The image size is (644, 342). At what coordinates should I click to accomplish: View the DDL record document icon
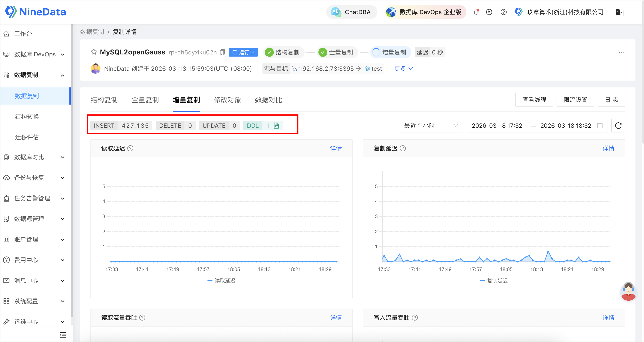pos(276,126)
